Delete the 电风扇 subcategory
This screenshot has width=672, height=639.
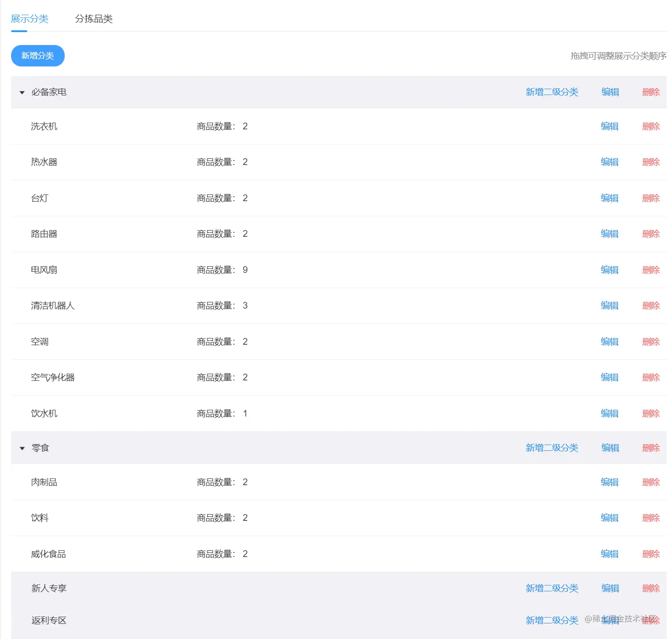click(x=651, y=270)
